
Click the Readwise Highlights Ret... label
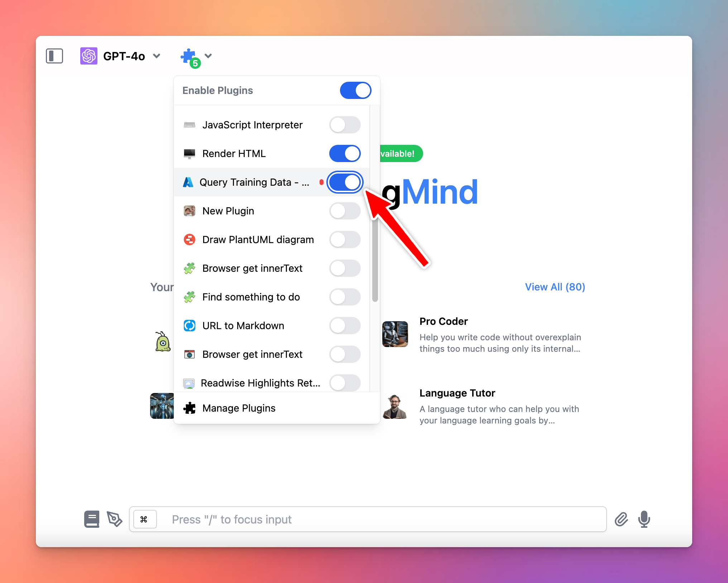[260, 383]
